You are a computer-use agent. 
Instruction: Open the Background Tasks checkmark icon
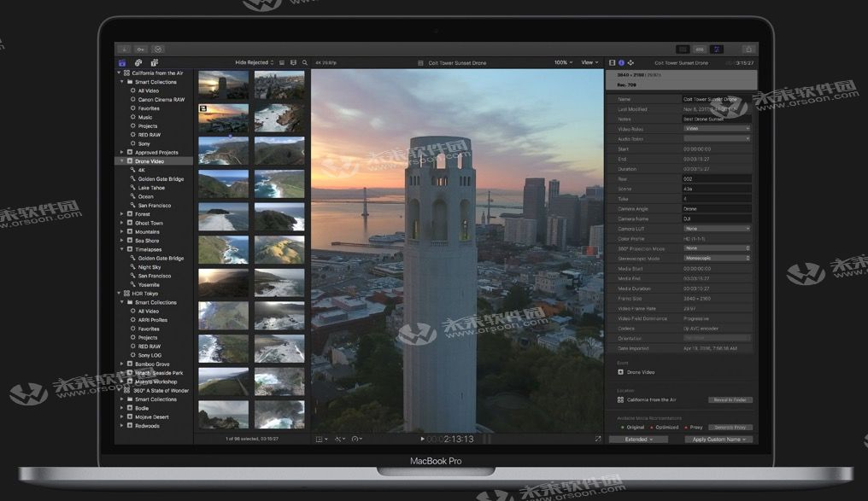(158, 50)
